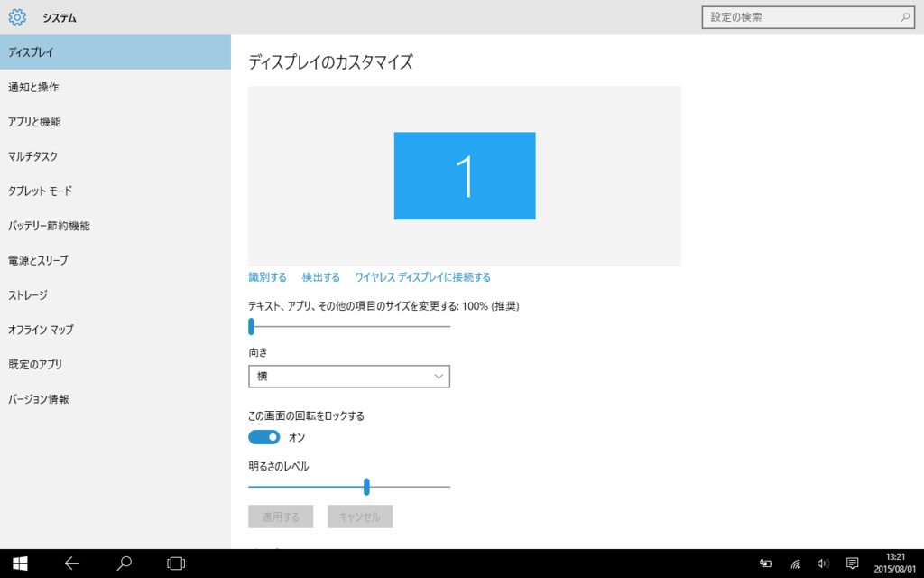Select display 1 in the preview area
This screenshot has width=924, height=578.
tap(464, 175)
